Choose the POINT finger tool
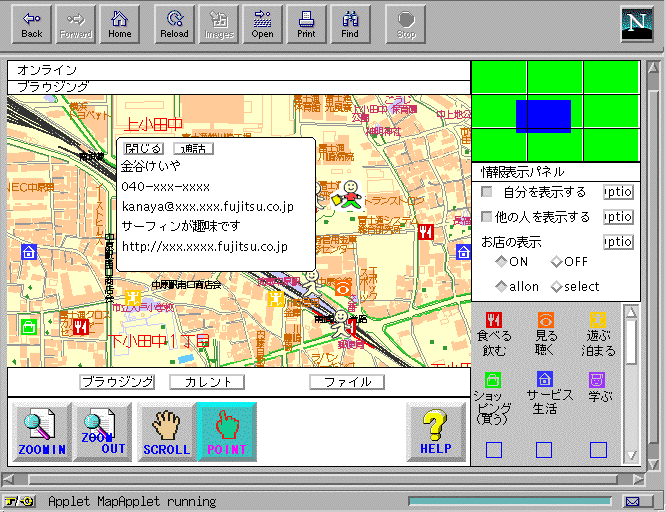The height and width of the screenshot is (512, 666). click(226, 433)
